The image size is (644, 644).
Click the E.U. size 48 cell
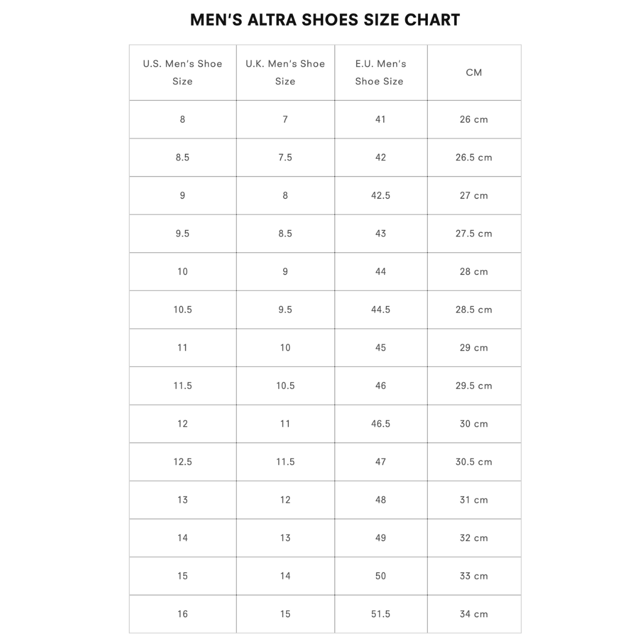380,500
